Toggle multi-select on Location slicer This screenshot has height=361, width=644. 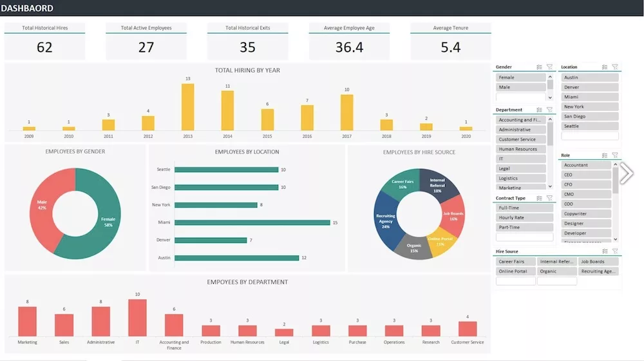point(605,67)
